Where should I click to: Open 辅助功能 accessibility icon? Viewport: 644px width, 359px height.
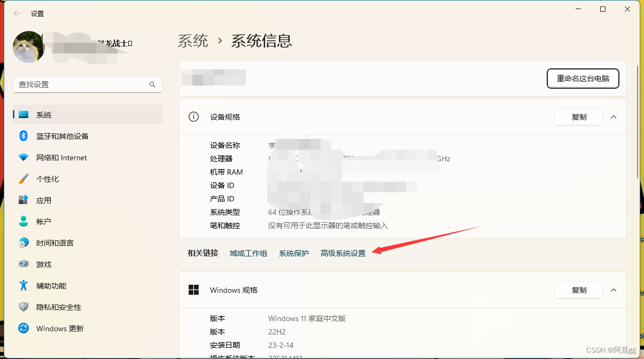coord(24,286)
